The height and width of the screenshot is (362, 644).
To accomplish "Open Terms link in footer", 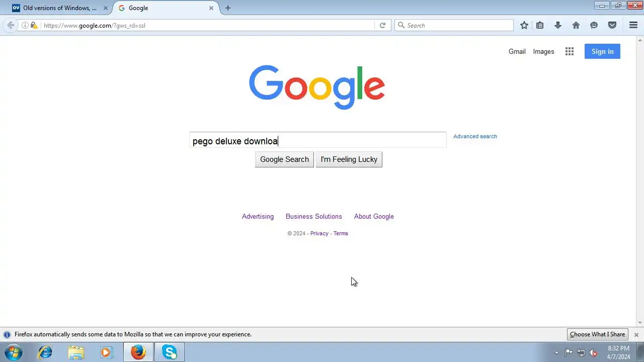I will (x=341, y=233).
